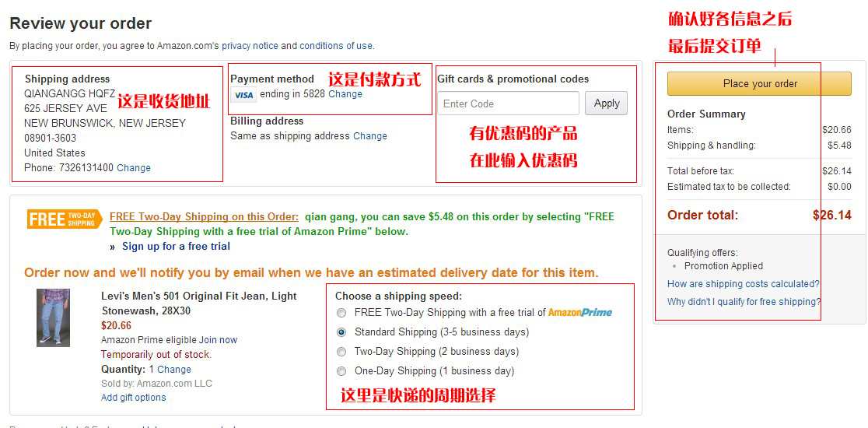Screen dimensions: 868x428
Task: Open the conditions of use link
Action: tap(336, 46)
